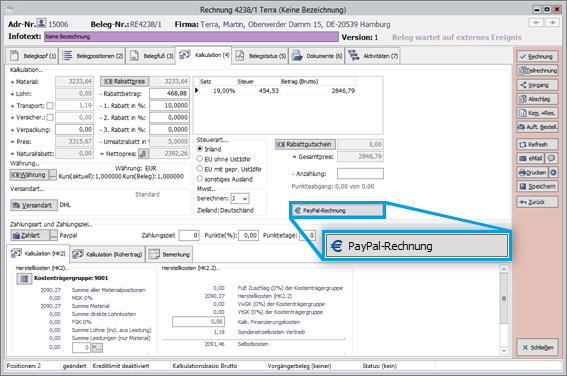Open the Belegkopf (1) tab
Image resolution: width=567 pixels, height=376 pixels.
click(x=33, y=56)
